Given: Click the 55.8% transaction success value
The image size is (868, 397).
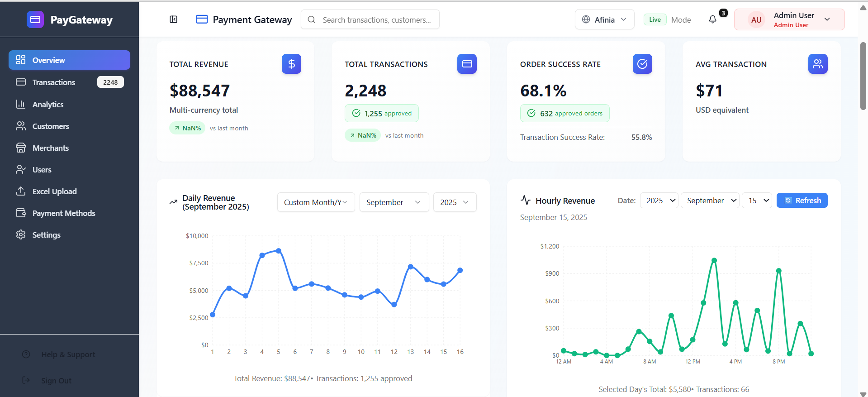Looking at the screenshot, I should tap(641, 137).
